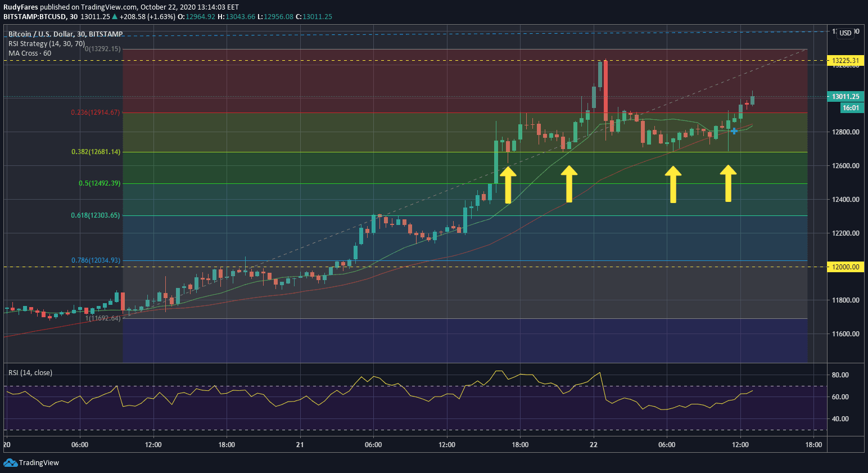Click the green up triangle in header
The width and height of the screenshot is (868, 473).
114,17
